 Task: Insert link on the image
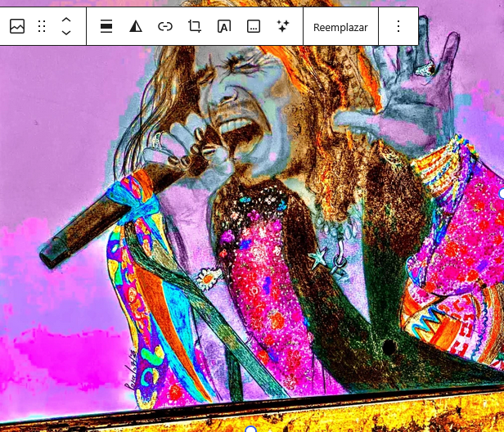[165, 26]
